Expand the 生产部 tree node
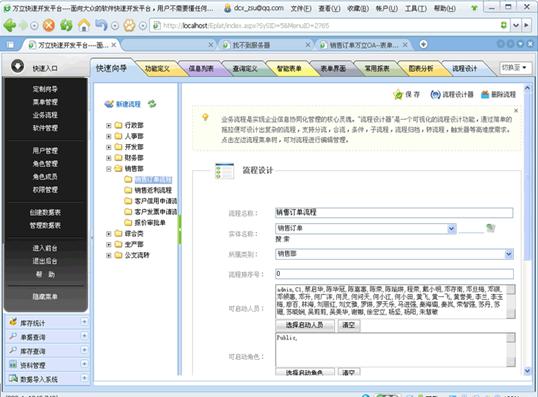The width and height of the screenshot is (538, 397). 108,244
